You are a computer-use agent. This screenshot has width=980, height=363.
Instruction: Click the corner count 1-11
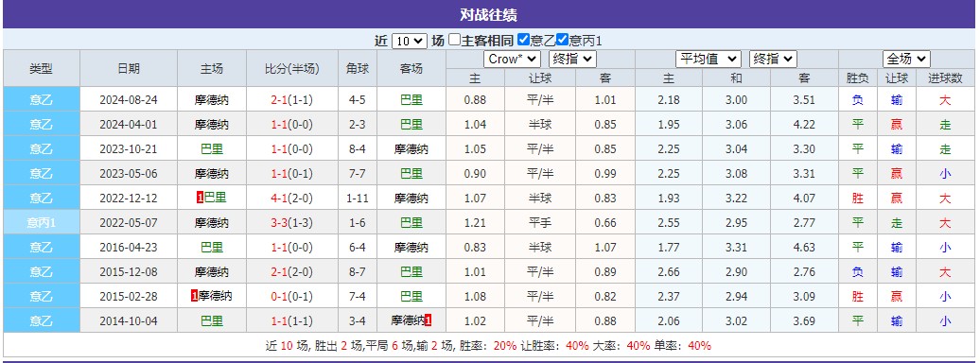click(x=357, y=199)
